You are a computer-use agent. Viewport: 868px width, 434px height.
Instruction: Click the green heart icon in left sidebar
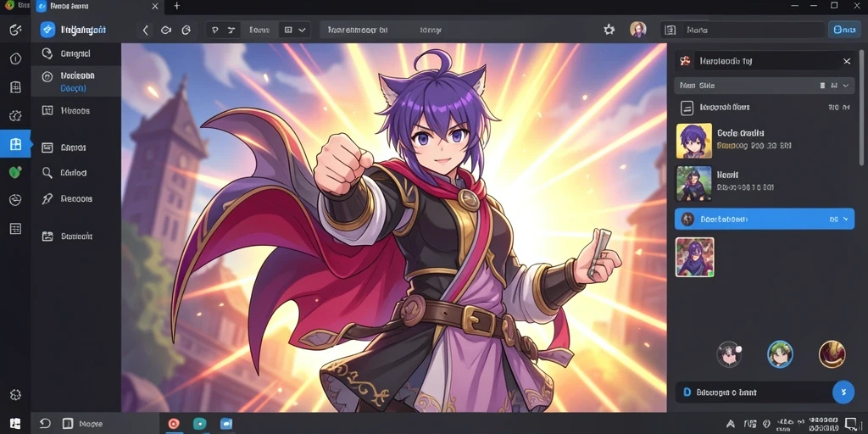pyautogui.click(x=15, y=172)
